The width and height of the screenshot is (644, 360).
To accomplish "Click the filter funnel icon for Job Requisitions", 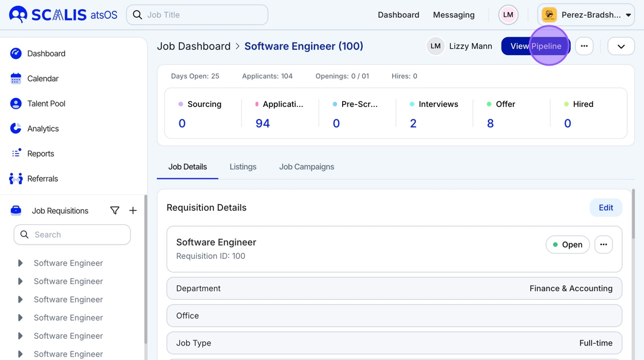I will (x=115, y=211).
